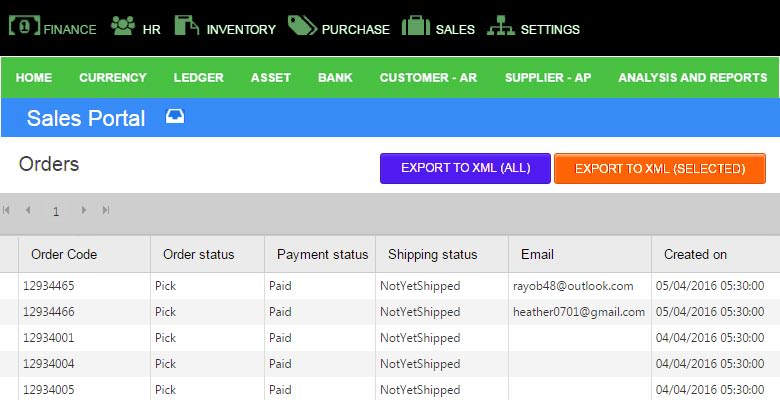The image size is (780, 400).
Task: Select order code 12934465
Action: coord(49,286)
